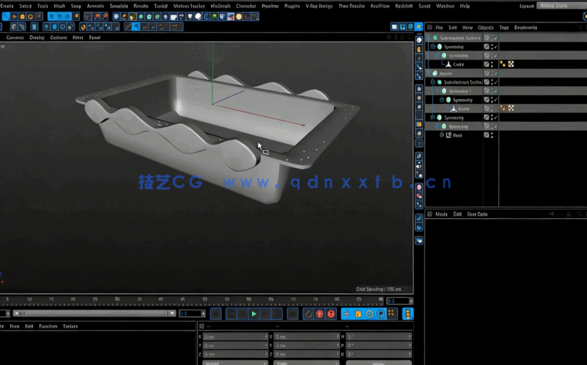Image resolution: width=587 pixels, height=365 pixels.
Task: Toggle the X-axis lock
Action: pyautogui.click(x=52, y=16)
